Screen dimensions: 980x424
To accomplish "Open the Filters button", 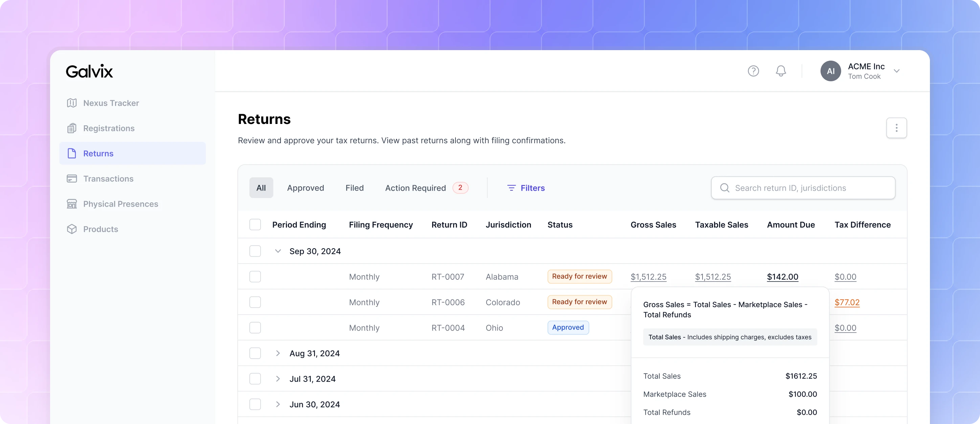I will click(526, 188).
